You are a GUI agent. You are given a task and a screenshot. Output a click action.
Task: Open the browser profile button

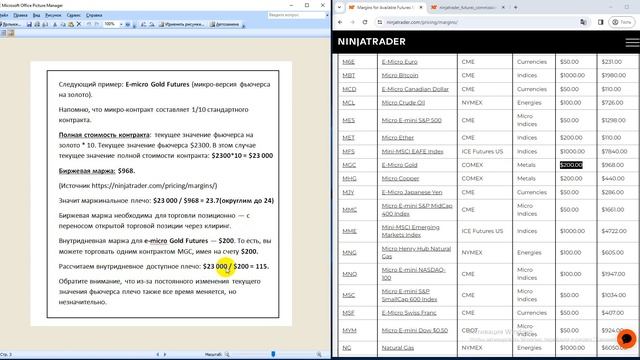coord(622,22)
